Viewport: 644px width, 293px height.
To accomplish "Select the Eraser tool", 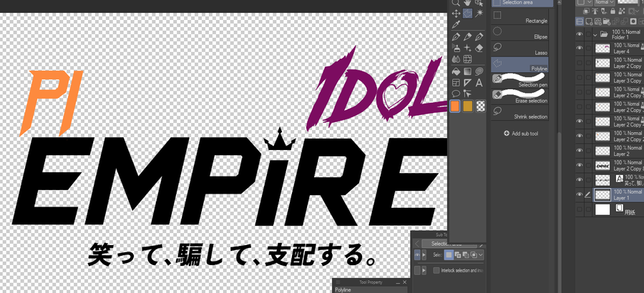I will point(479,48).
